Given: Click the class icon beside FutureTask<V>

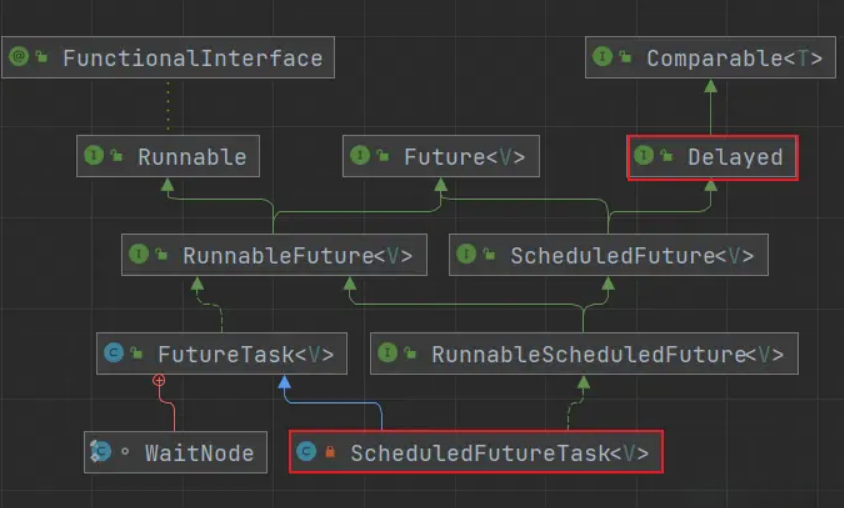Looking at the screenshot, I should (x=113, y=353).
